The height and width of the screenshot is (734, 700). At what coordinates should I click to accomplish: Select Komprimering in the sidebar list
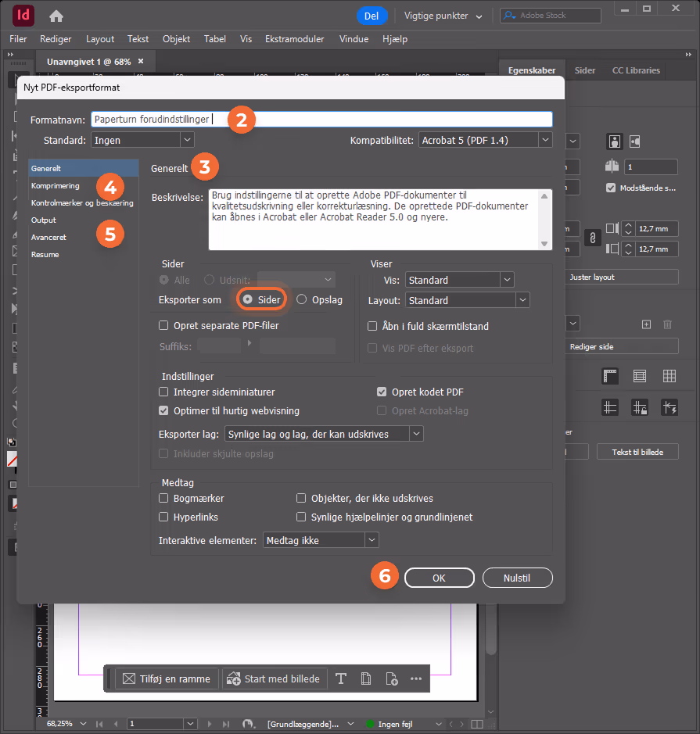coord(56,186)
